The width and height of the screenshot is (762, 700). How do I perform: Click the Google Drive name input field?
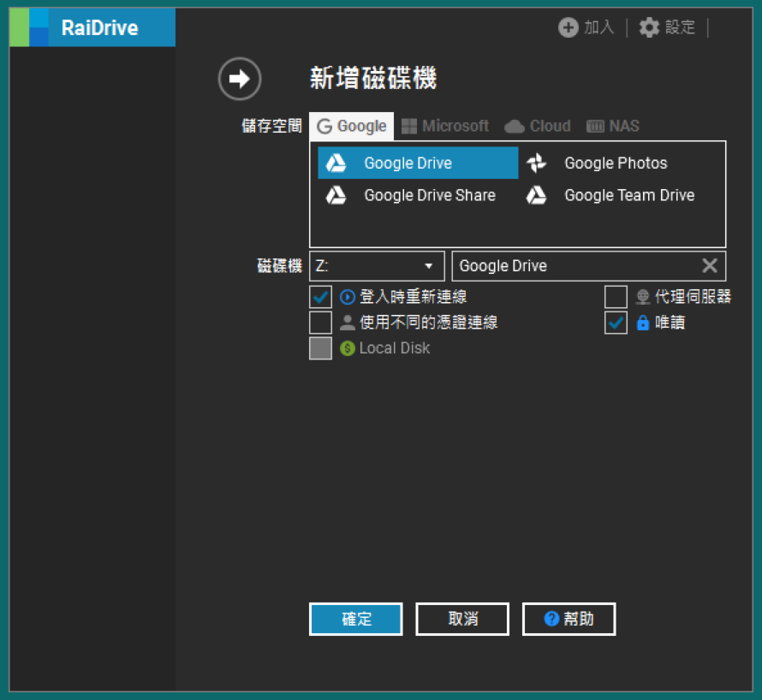point(589,266)
